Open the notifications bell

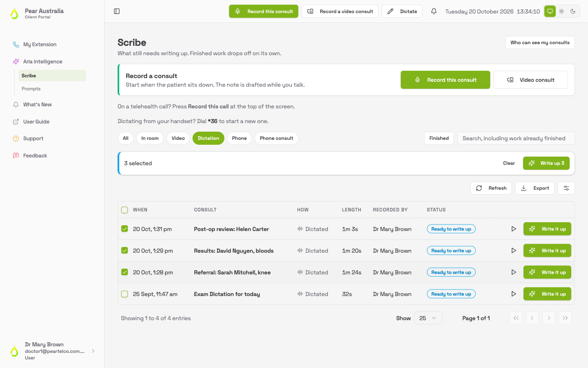point(434,11)
